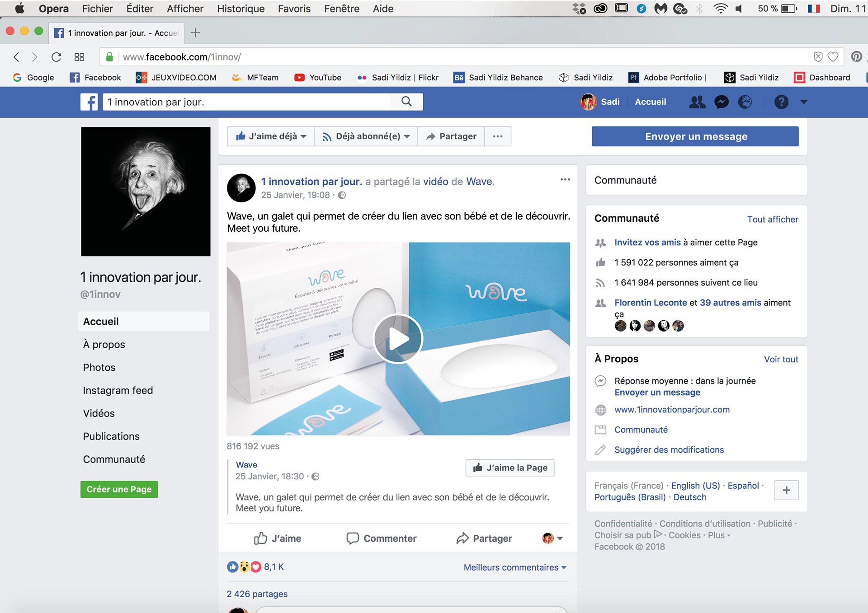This screenshot has width=868, height=613.
Task: Click the Partager button under the post
Action: click(484, 538)
